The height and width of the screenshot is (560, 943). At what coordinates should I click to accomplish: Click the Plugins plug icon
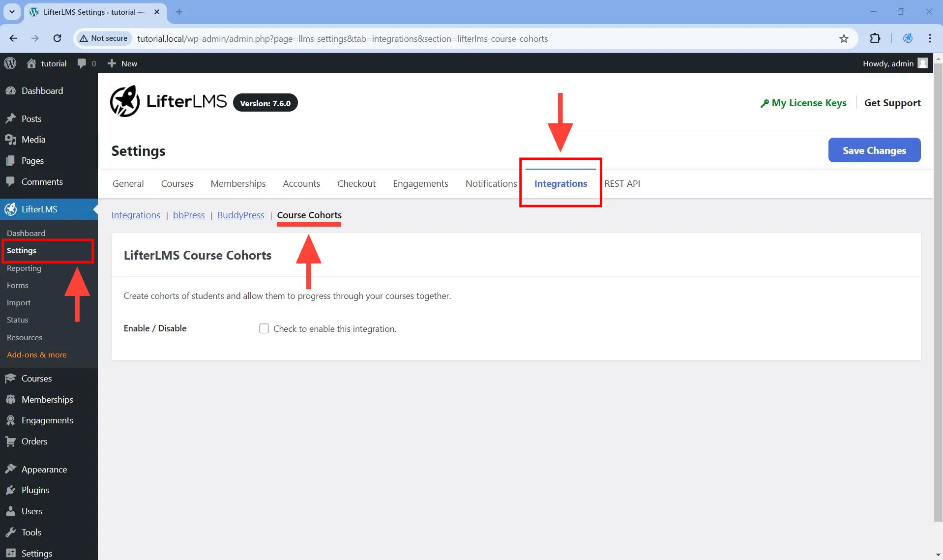click(10, 490)
